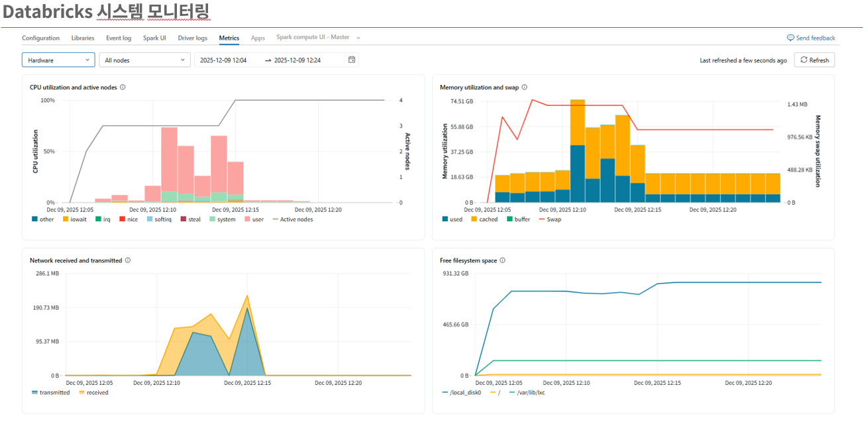
Task: Click the Send feedback link
Action: coord(815,38)
